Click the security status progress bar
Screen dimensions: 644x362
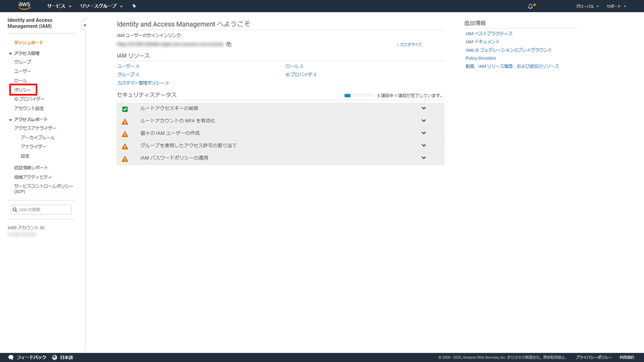[x=359, y=96]
